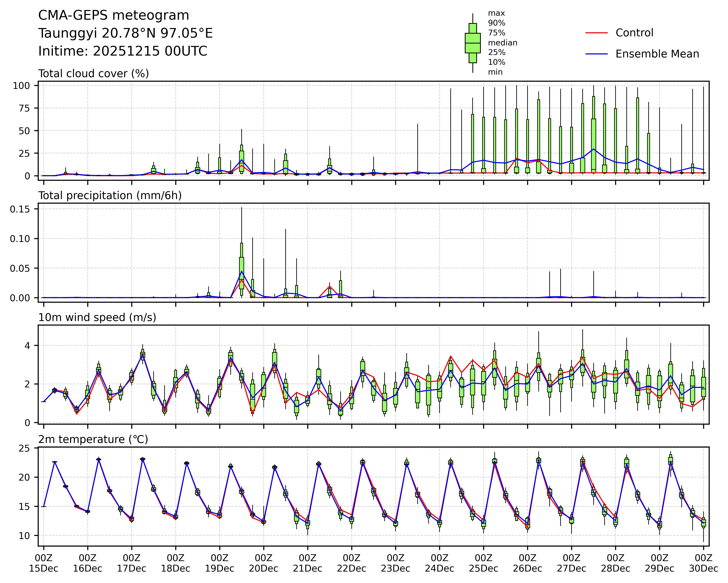This screenshot has height=583, width=728.
Task: Click the 0.15 precipitation y-axis tick
Action: pos(20,209)
